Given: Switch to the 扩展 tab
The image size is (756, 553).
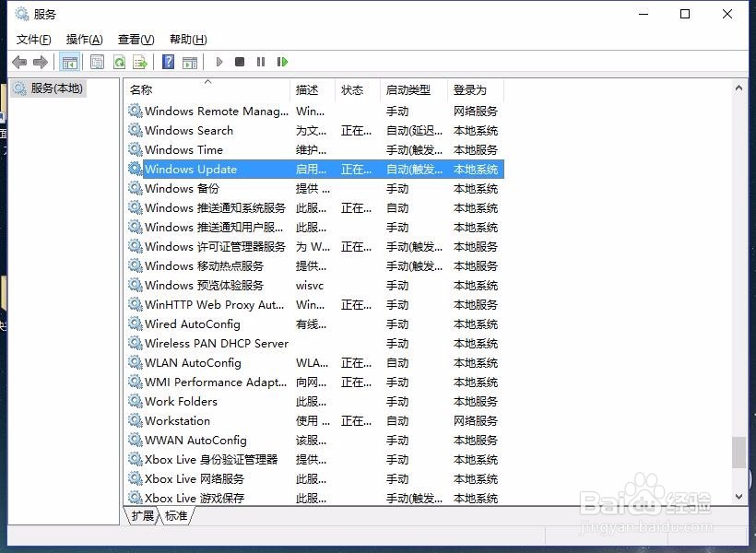Looking at the screenshot, I should 141,516.
